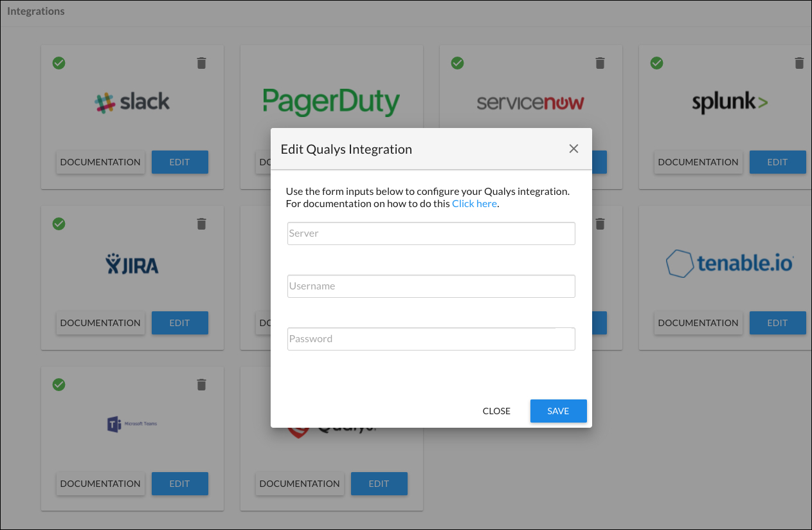Viewport: 812px width, 530px height.
Task: Click the Microsoft Teams logo
Action: (132, 424)
